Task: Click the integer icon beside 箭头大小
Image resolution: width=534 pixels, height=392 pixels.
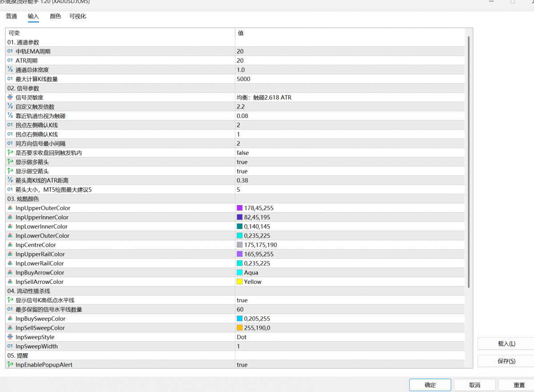Action: pos(10,190)
